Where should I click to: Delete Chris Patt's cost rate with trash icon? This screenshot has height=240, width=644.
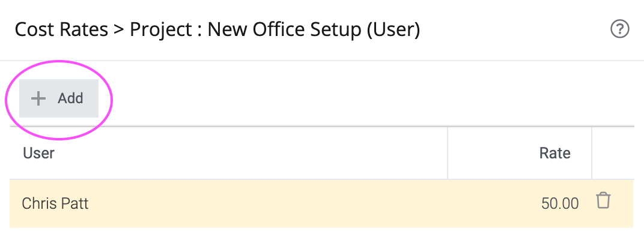[603, 200]
